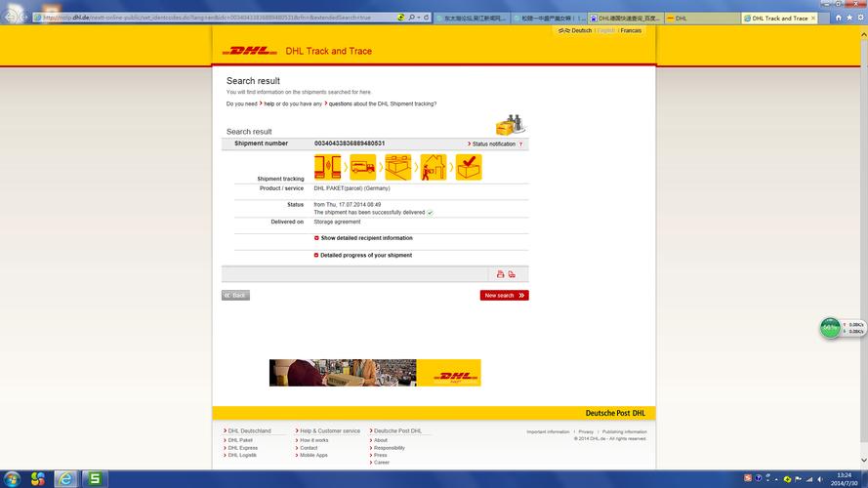Viewport: 868px width, 488px height.
Task: Show hidden system tray icons arrow
Action: [x=776, y=479]
